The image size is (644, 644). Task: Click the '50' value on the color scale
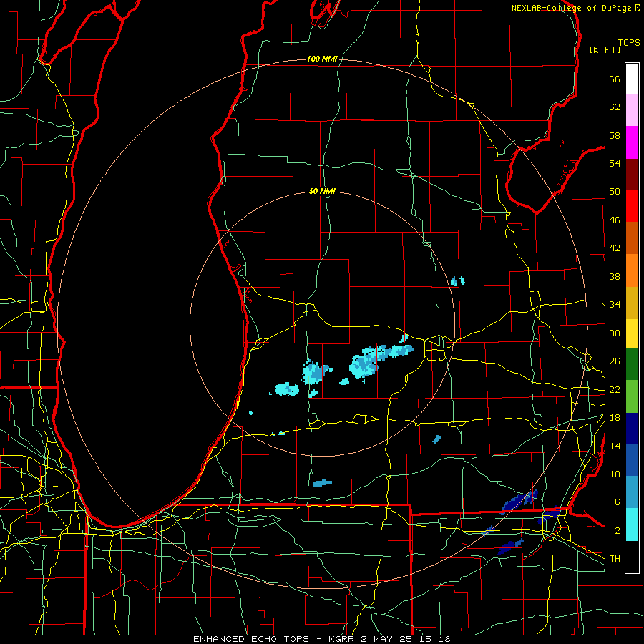pos(615,192)
